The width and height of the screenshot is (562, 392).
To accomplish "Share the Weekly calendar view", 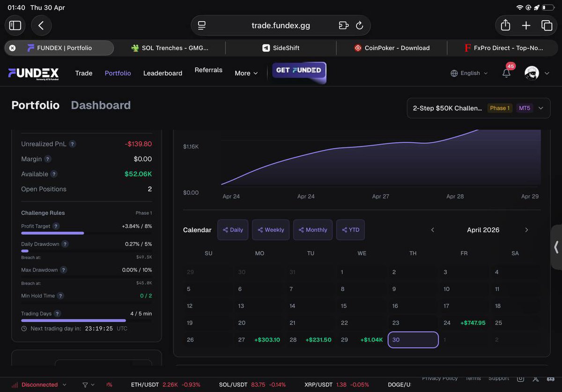I will [271, 230].
